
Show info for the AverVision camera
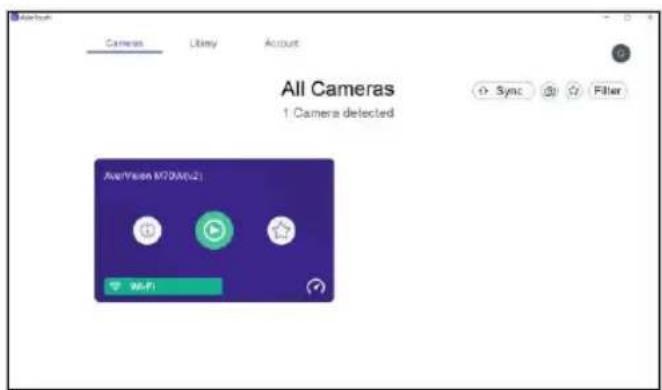point(147,230)
